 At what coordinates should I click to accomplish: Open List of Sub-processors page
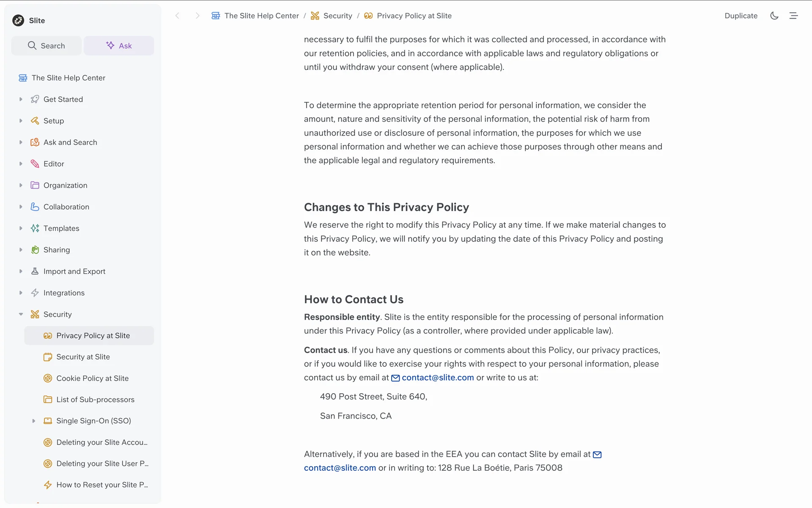click(x=95, y=400)
